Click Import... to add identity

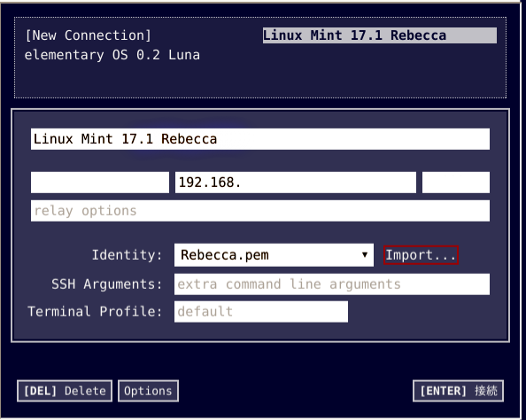[421, 255]
